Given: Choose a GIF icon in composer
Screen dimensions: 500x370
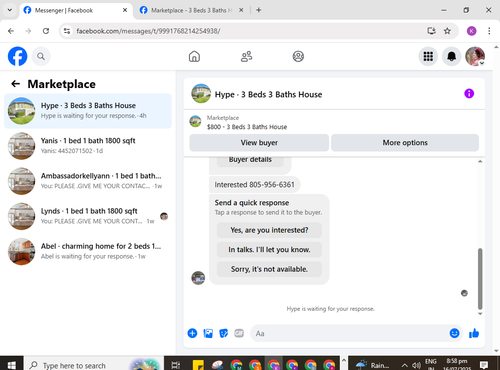Looking at the screenshot, I should pos(239,333).
